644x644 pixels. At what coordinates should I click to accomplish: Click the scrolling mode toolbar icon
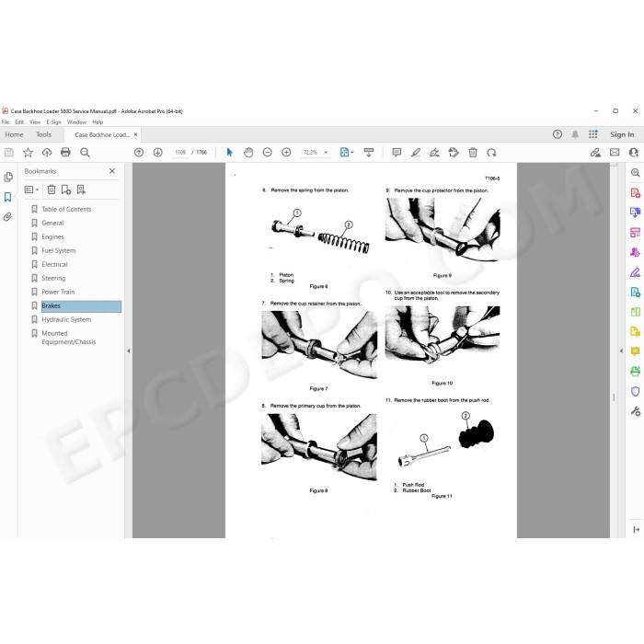click(x=369, y=153)
